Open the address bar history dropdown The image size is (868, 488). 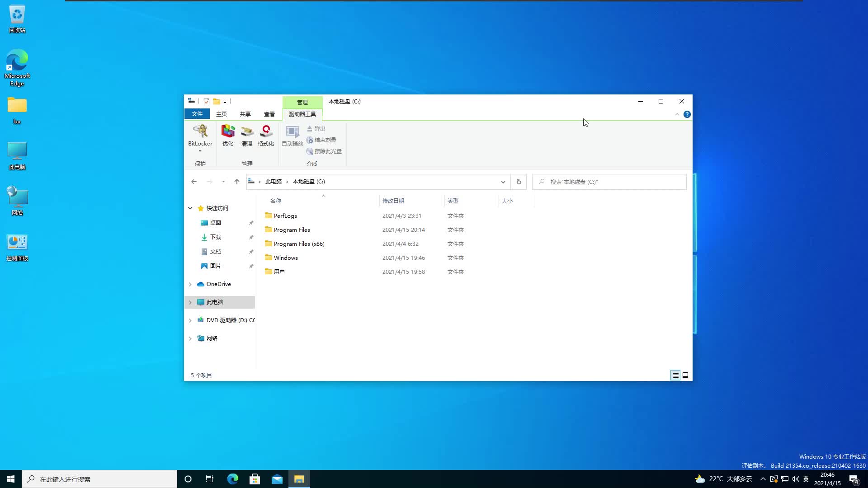coord(503,182)
